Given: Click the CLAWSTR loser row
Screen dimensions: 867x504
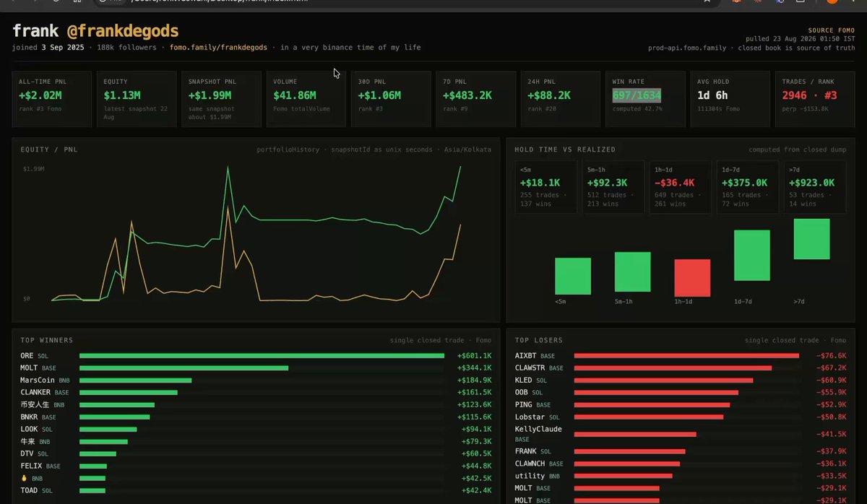Looking at the screenshot, I should (681, 368).
